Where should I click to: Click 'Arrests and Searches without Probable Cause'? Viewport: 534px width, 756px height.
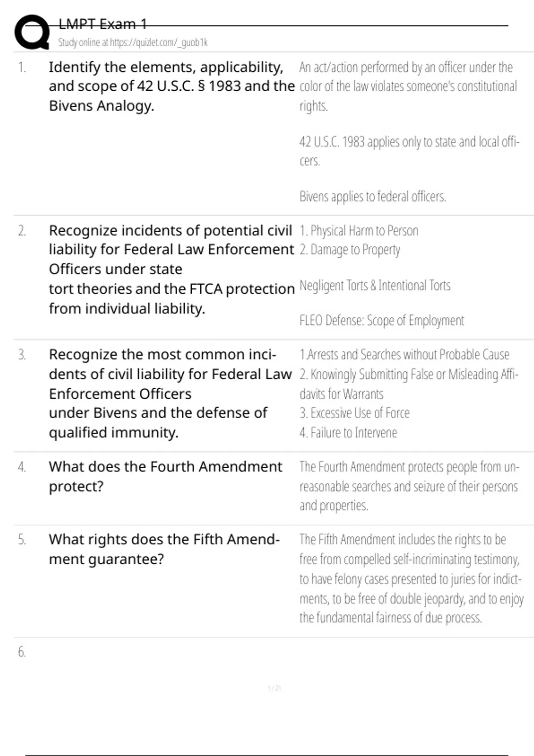tap(405, 355)
